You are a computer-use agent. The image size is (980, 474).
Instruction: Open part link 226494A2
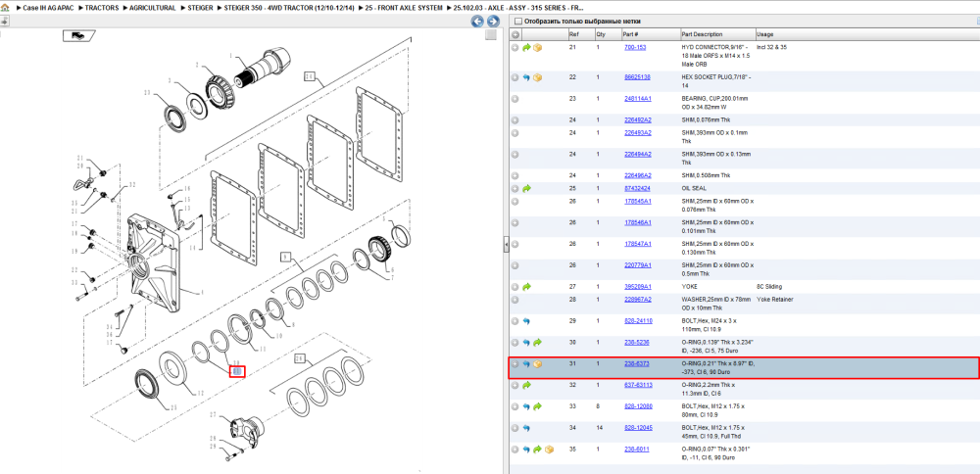(x=638, y=155)
